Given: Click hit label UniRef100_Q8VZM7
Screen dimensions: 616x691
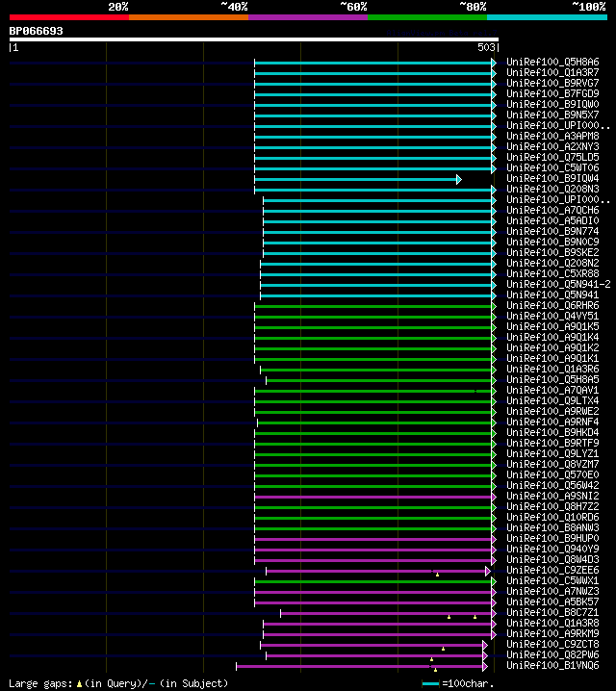Looking at the screenshot, I should point(552,464).
